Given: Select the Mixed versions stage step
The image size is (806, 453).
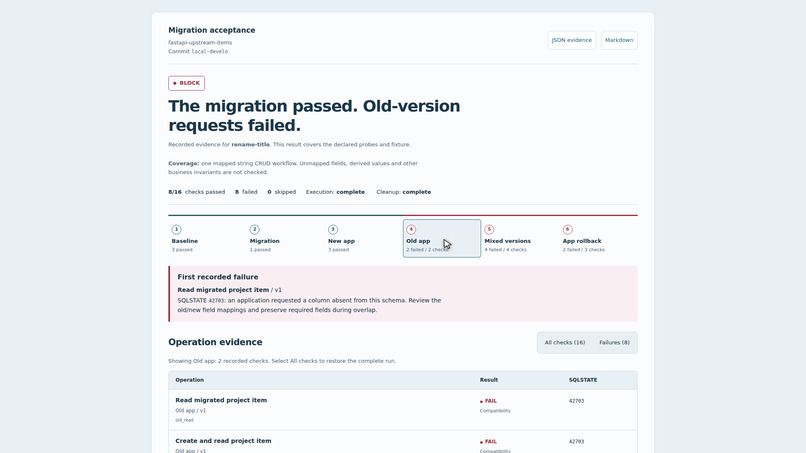Looking at the screenshot, I should [x=520, y=239].
